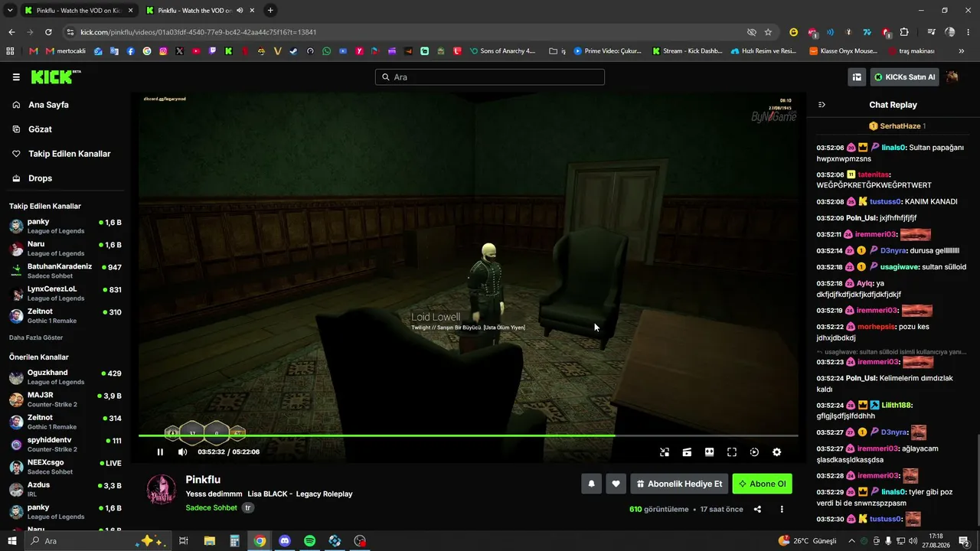Open File Explorer from the taskbar

(x=209, y=541)
